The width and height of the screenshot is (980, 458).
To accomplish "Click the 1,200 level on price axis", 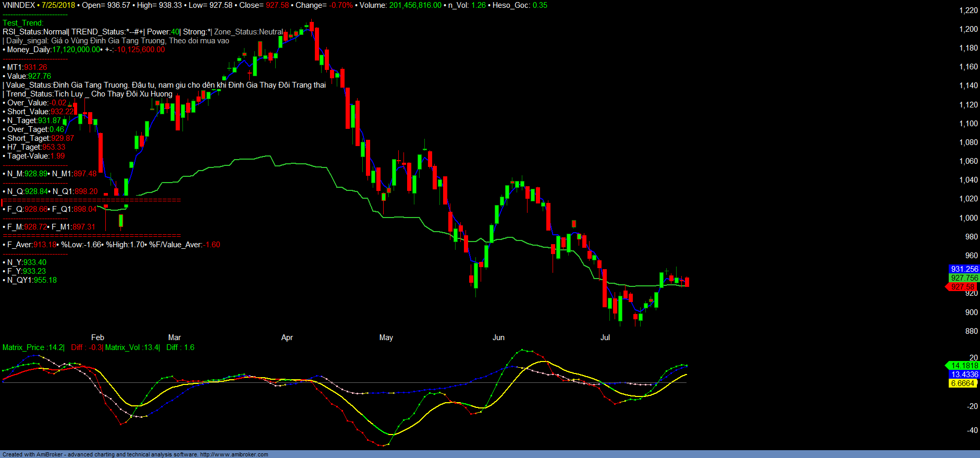I will coord(969,29).
